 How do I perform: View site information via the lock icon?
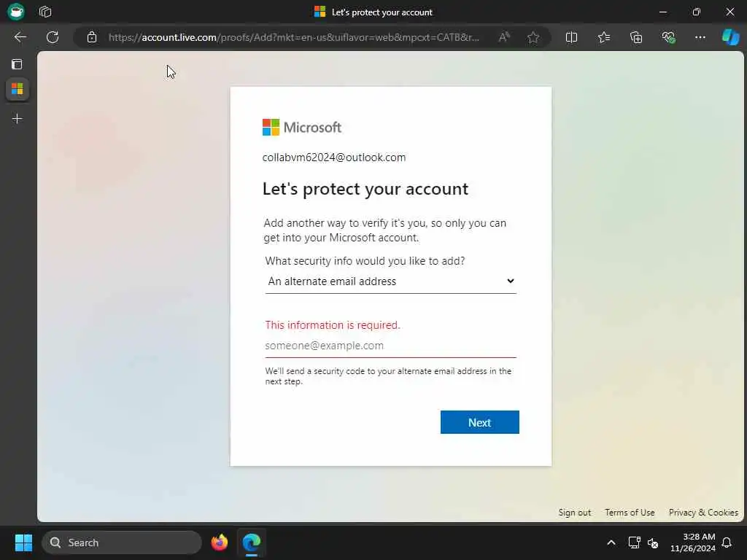pyautogui.click(x=92, y=37)
